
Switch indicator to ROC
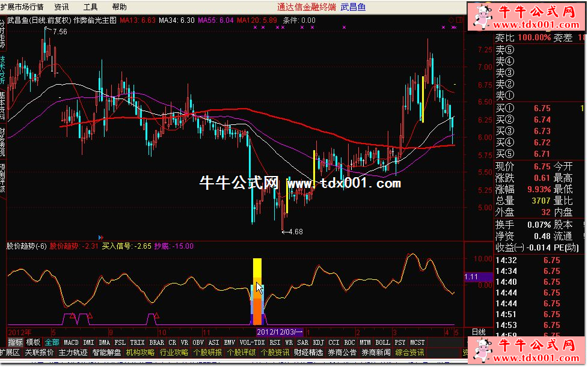[349, 342]
